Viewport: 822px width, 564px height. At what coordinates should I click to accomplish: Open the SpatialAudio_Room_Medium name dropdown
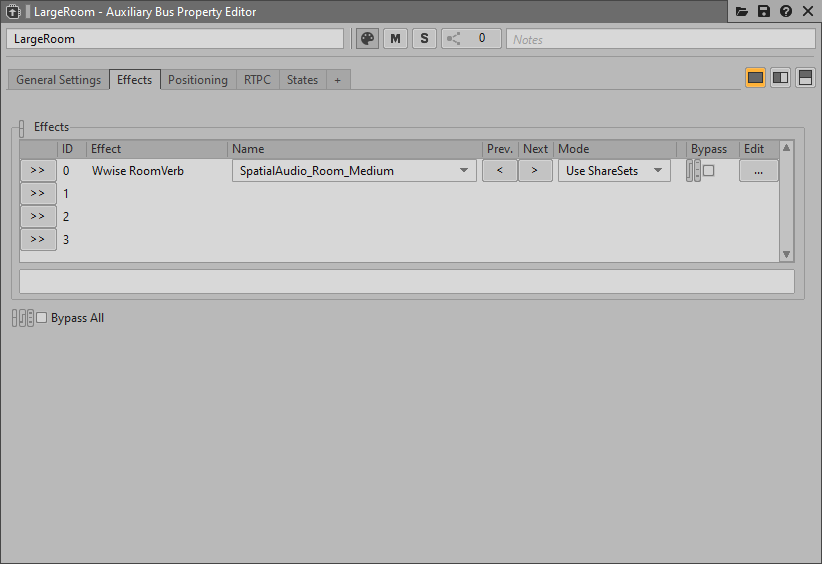coord(354,171)
